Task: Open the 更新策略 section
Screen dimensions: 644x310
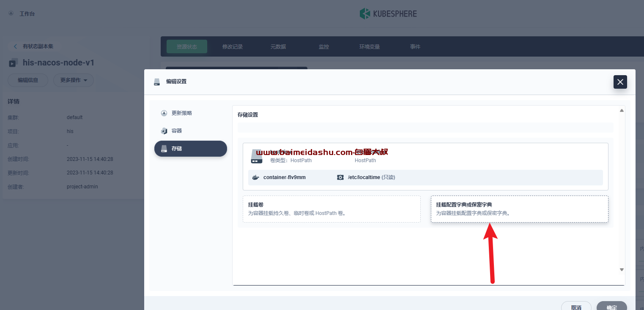Action: [191, 113]
